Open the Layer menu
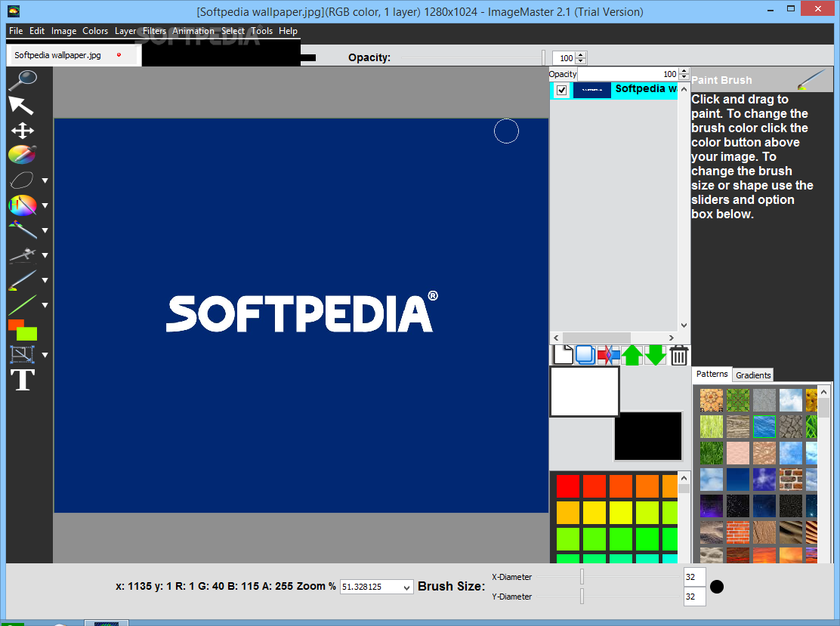 point(125,31)
